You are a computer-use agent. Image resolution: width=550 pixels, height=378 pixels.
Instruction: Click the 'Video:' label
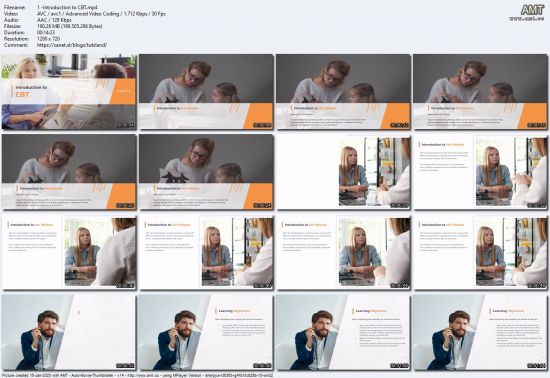[11, 14]
